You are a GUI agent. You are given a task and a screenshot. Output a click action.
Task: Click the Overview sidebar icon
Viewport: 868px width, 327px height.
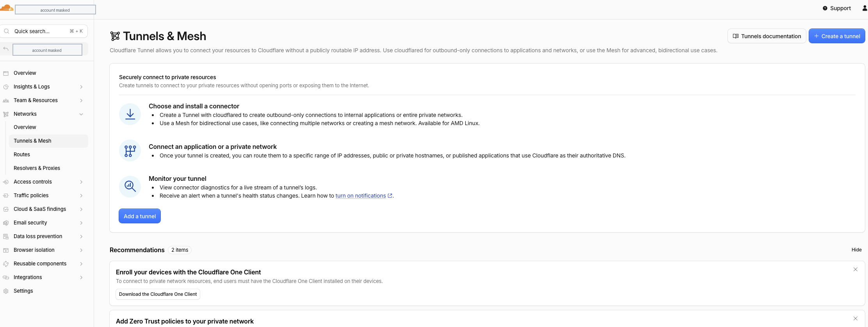(x=6, y=73)
